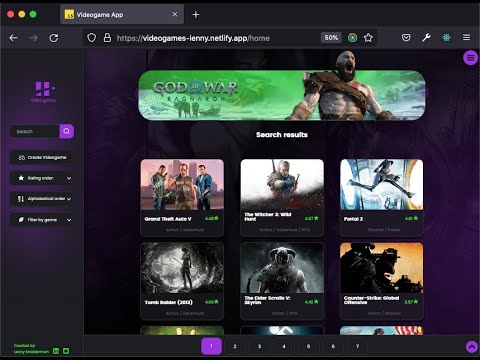The width and height of the screenshot is (480, 360).
Task: Expand the Filter by genre dropdown
Action: [x=42, y=220]
